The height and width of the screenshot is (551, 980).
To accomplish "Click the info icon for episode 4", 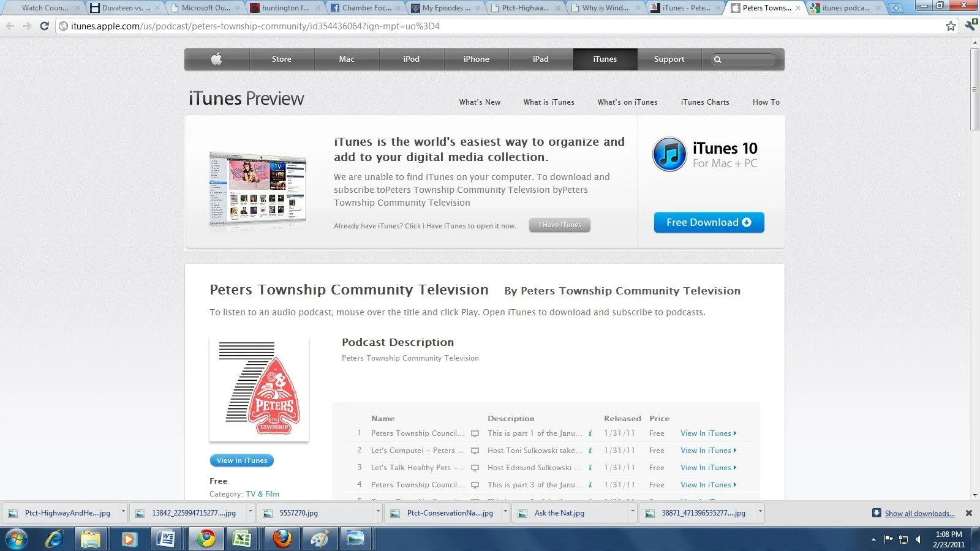I will tap(590, 485).
